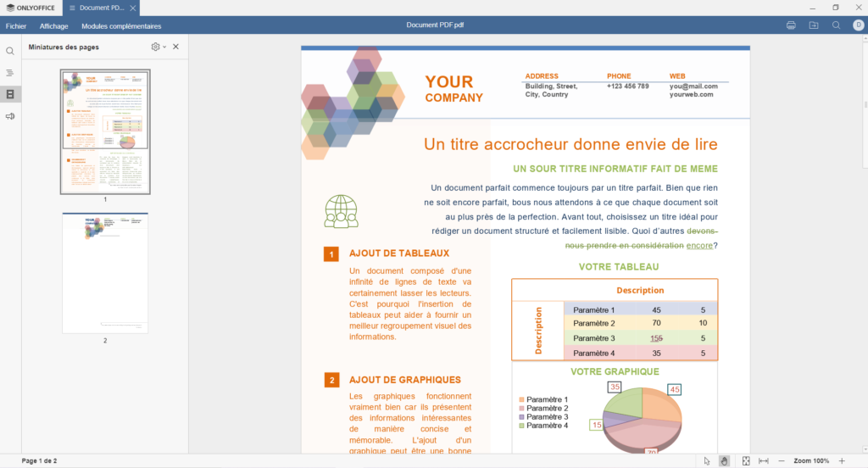
Task: Click the PHONE column label
Action: (619, 75)
